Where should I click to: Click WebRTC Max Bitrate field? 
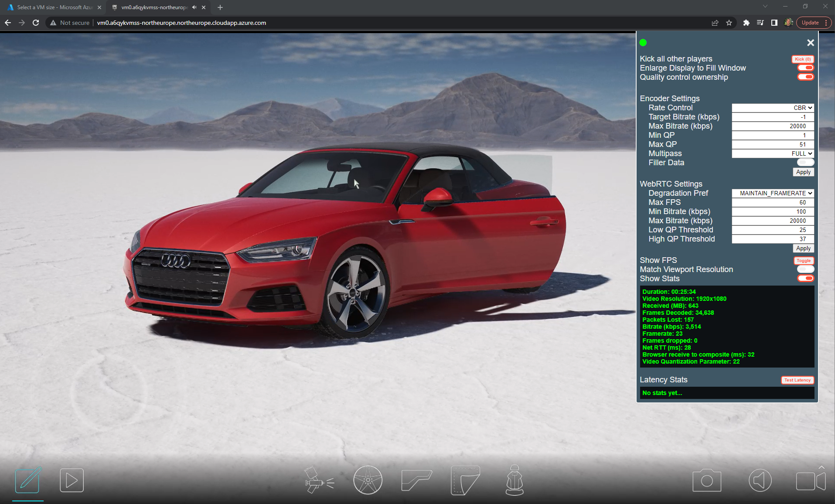[773, 221]
